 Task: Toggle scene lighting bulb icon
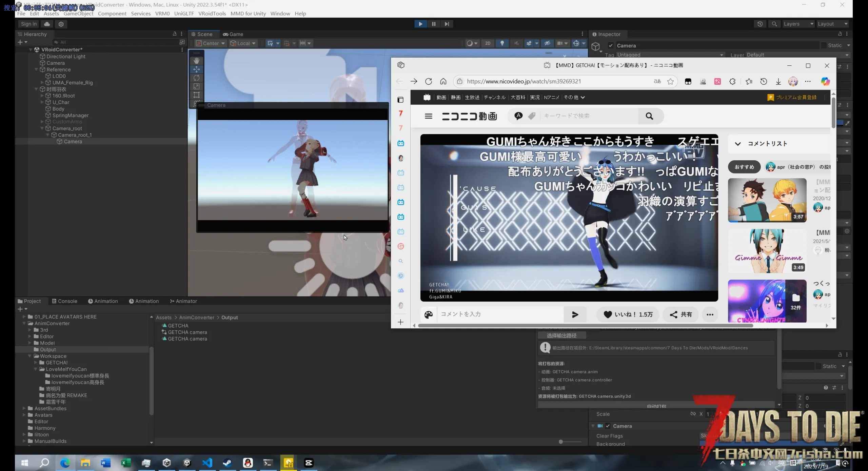502,43
